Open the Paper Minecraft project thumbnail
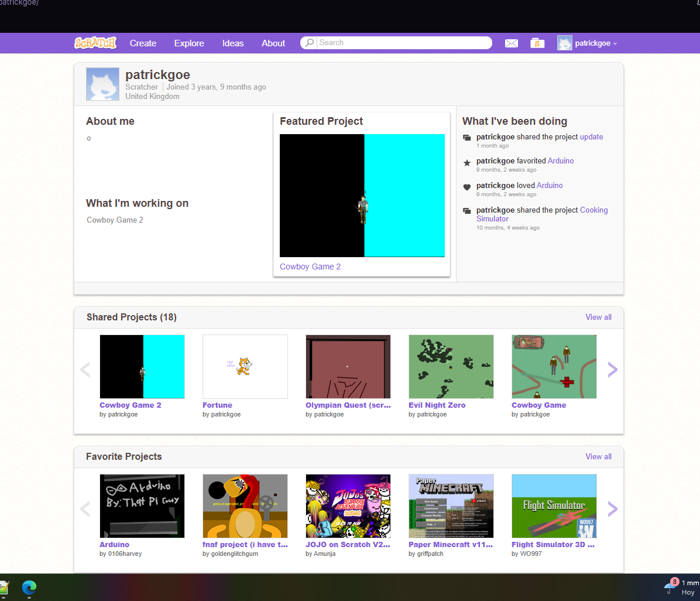Viewport: 700px width, 601px height. [x=451, y=506]
